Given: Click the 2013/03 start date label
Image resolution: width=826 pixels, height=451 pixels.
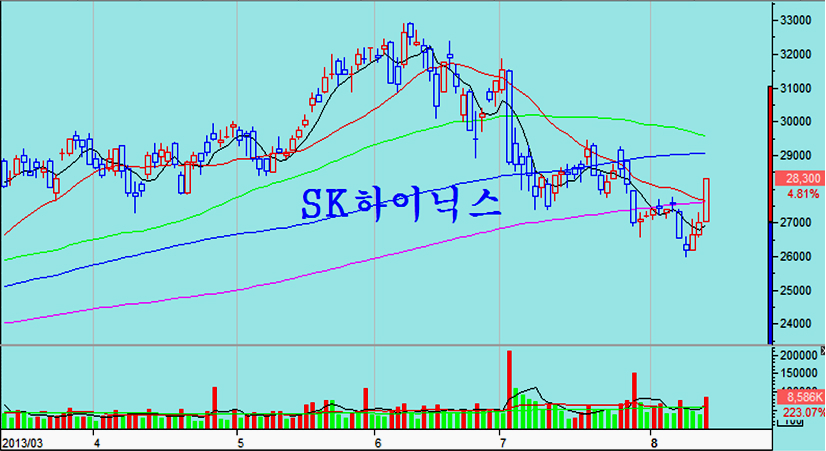Looking at the screenshot, I should click(x=21, y=441).
